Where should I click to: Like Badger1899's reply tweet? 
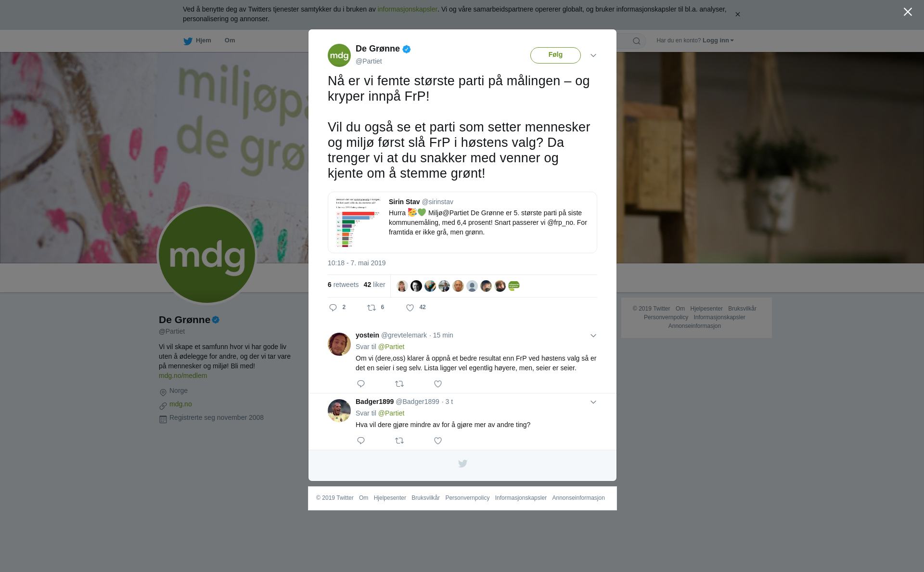coord(438,441)
